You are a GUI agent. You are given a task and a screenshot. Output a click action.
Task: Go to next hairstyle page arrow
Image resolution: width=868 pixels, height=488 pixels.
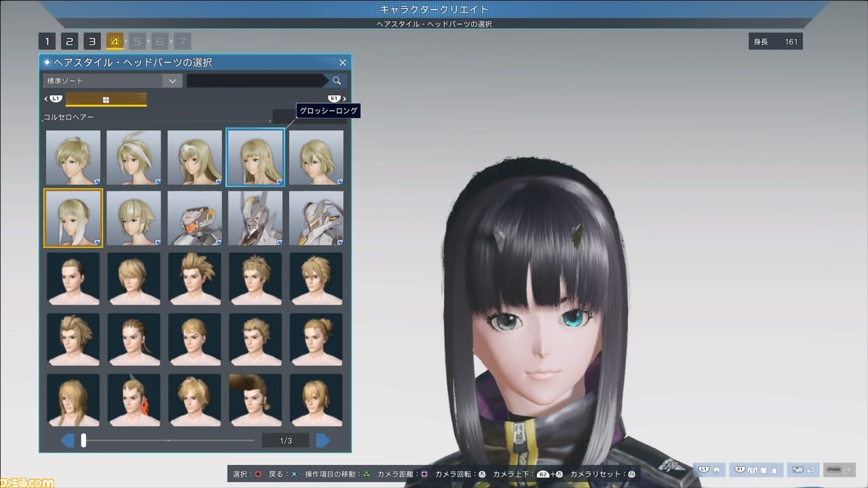pyautogui.click(x=323, y=441)
